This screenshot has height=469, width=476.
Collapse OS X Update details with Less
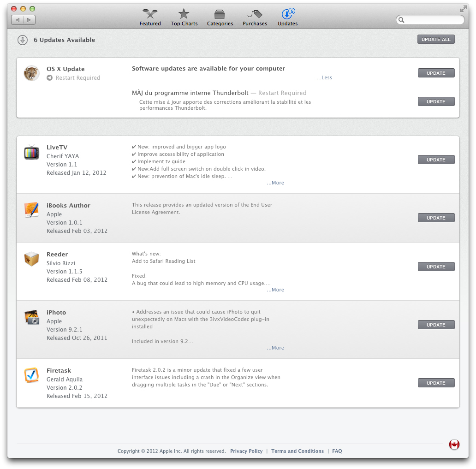point(324,78)
